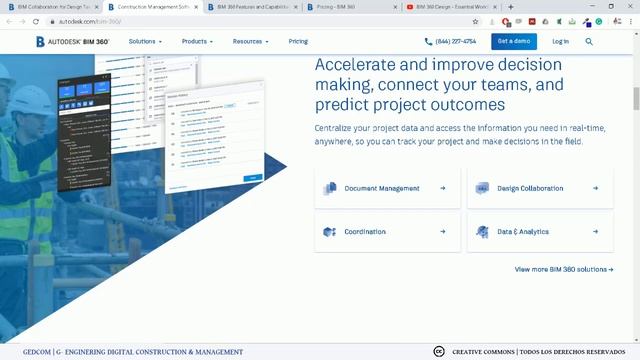Expand the Resources dropdown menu

coord(251,42)
